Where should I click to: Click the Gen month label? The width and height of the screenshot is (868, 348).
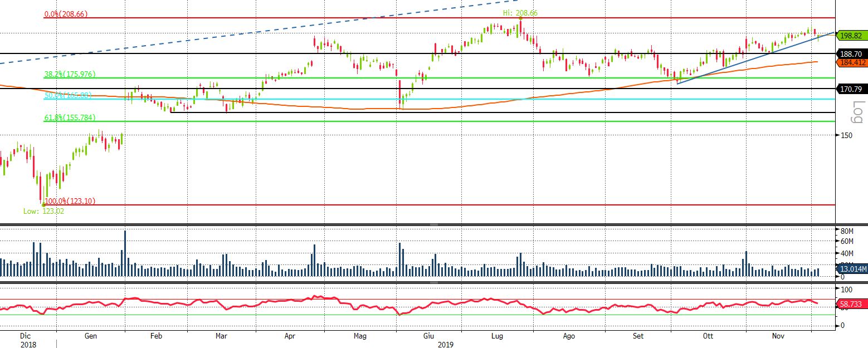click(91, 336)
